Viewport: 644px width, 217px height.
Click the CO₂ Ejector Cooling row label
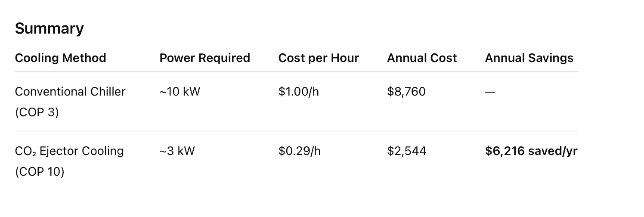[x=69, y=151]
